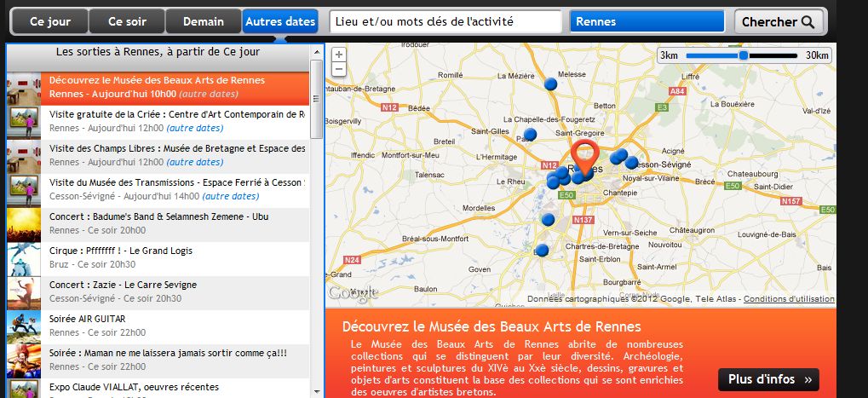
Task: Click thumbnail of Cirque Pfffffff event
Action: click(x=24, y=259)
